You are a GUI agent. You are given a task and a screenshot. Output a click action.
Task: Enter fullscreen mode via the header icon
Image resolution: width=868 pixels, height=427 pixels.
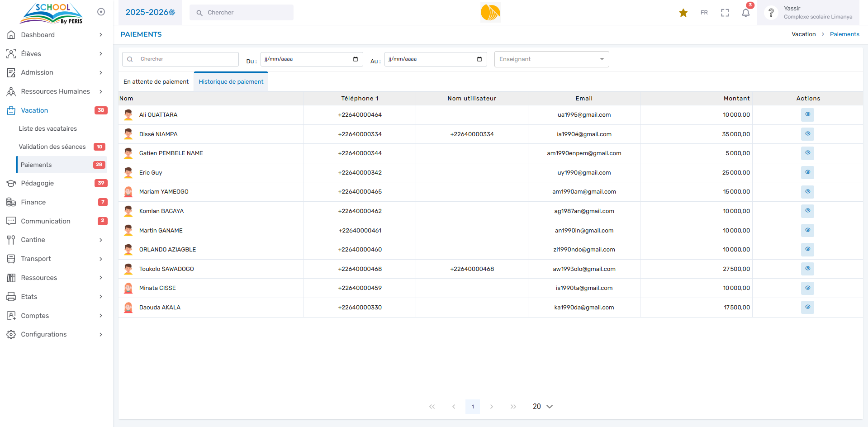(725, 13)
